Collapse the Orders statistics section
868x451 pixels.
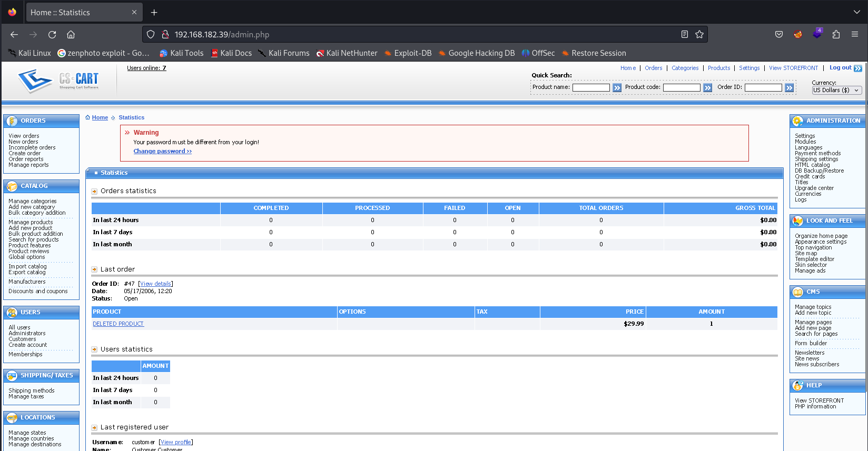pyautogui.click(x=94, y=192)
